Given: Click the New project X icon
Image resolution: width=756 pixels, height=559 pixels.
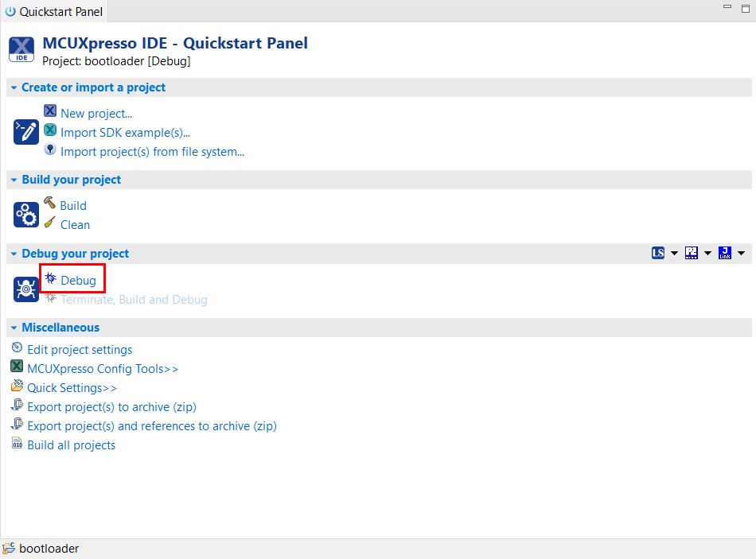Looking at the screenshot, I should point(50,112).
